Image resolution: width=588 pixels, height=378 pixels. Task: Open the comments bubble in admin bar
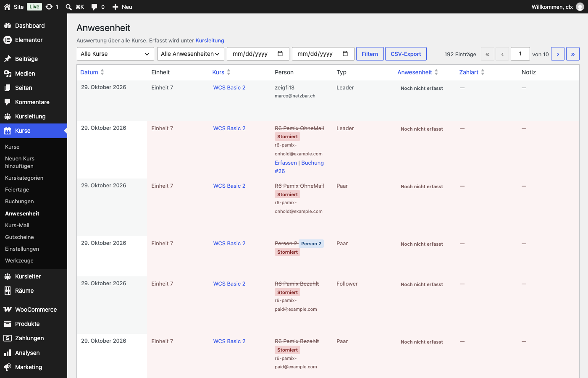click(94, 7)
